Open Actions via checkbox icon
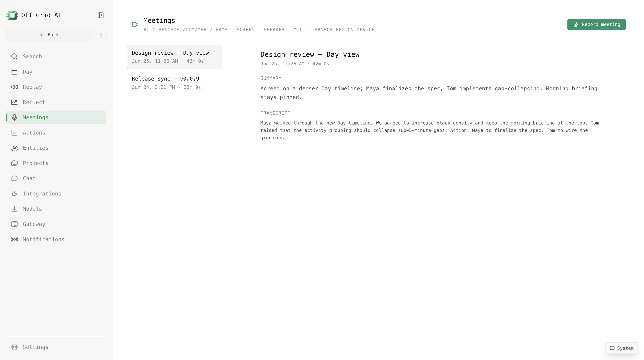Screen dimensions: 644x360 (x=15, y=133)
